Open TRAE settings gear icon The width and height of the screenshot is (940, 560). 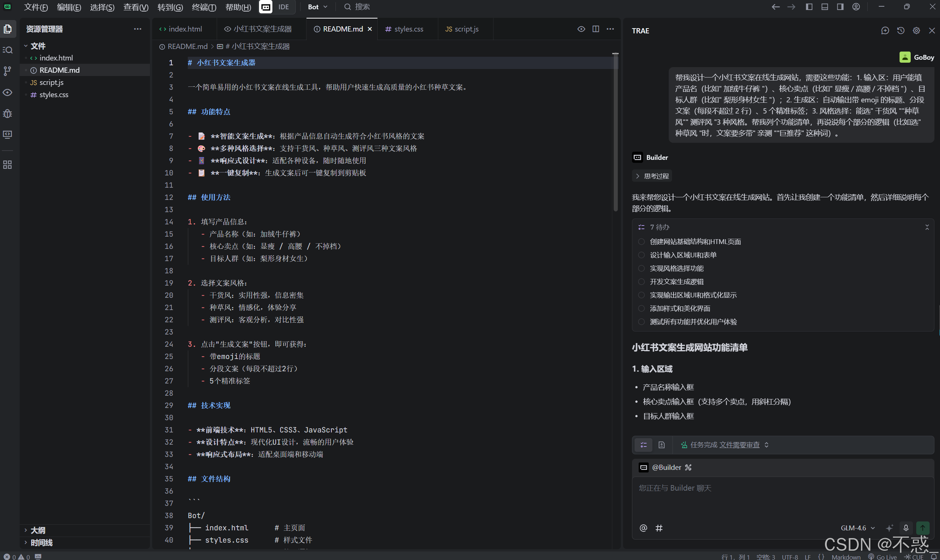tap(916, 30)
